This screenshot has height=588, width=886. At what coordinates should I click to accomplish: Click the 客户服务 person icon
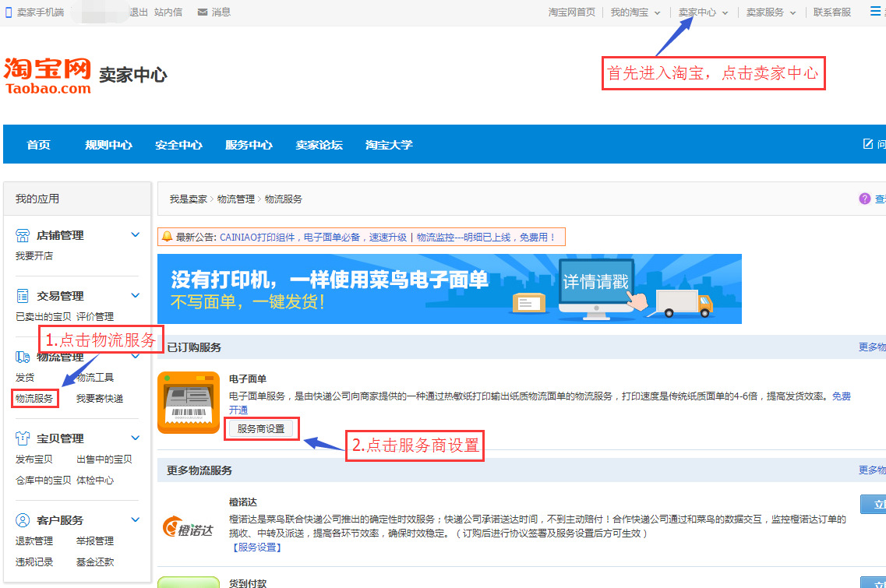pyautogui.click(x=23, y=520)
